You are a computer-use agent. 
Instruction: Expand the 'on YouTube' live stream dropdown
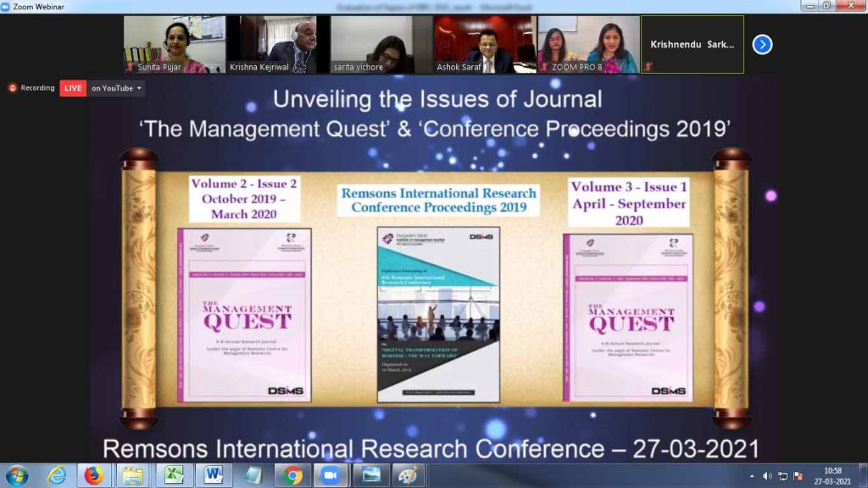(116, 88)
